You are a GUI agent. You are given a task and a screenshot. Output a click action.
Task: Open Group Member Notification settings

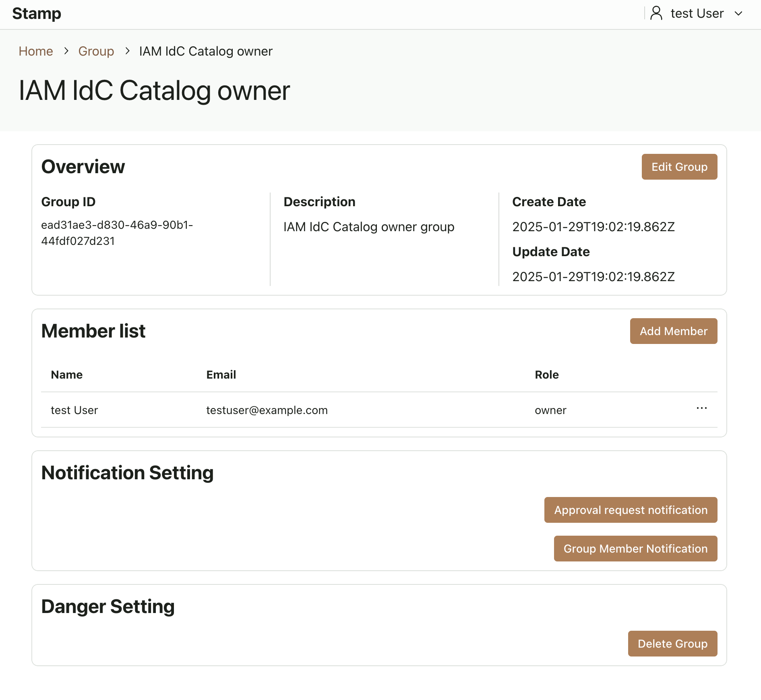[x=635, y=549]
